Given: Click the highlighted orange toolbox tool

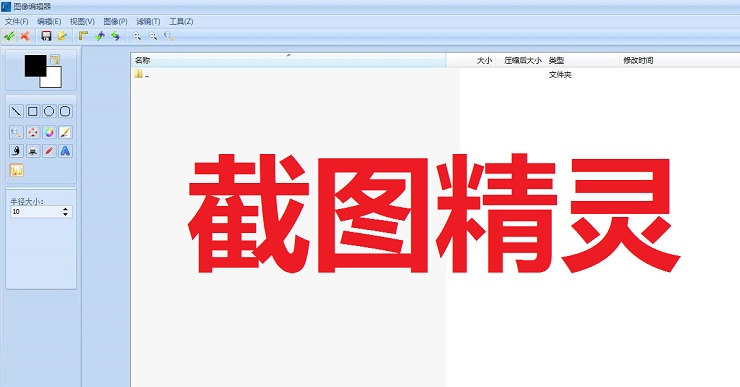Looking at the screenshot, I should [17, 170].
